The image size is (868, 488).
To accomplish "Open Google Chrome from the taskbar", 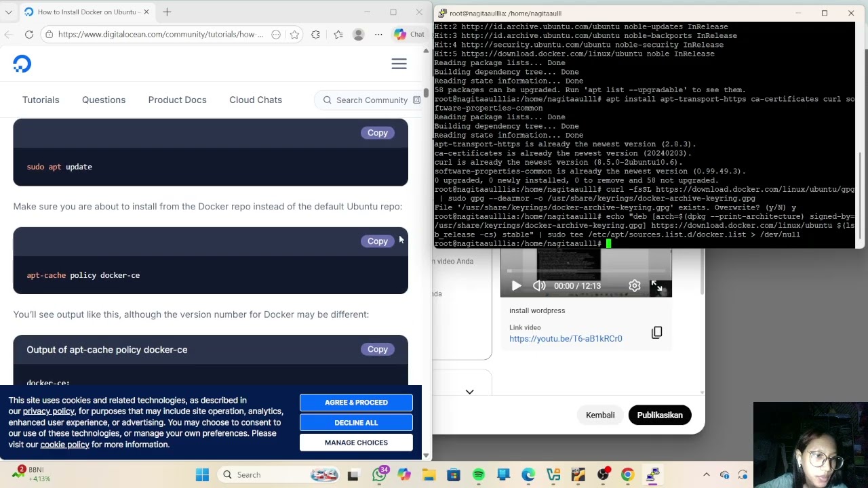I will click(x=627, y=475).
